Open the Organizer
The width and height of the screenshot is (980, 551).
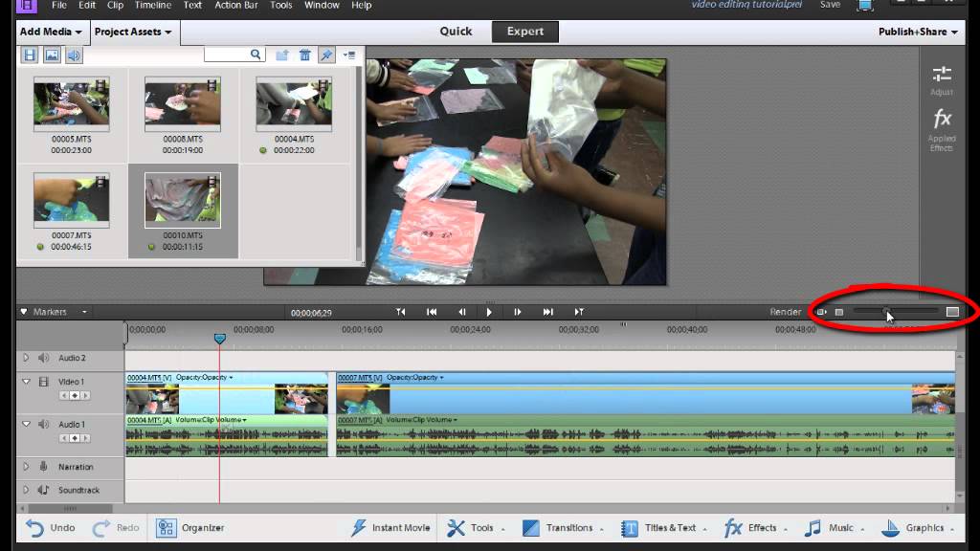(190, 528)
